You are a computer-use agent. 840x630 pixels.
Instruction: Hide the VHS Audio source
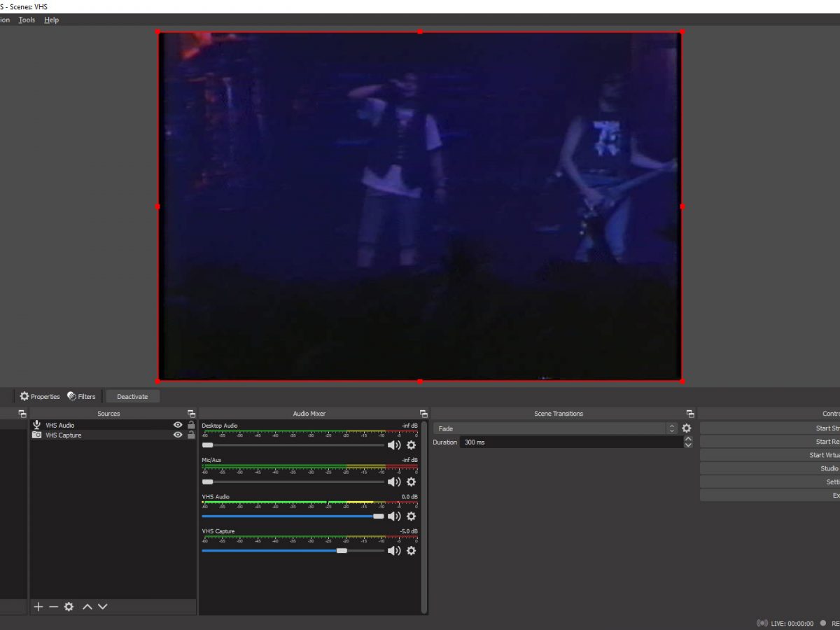178,425
